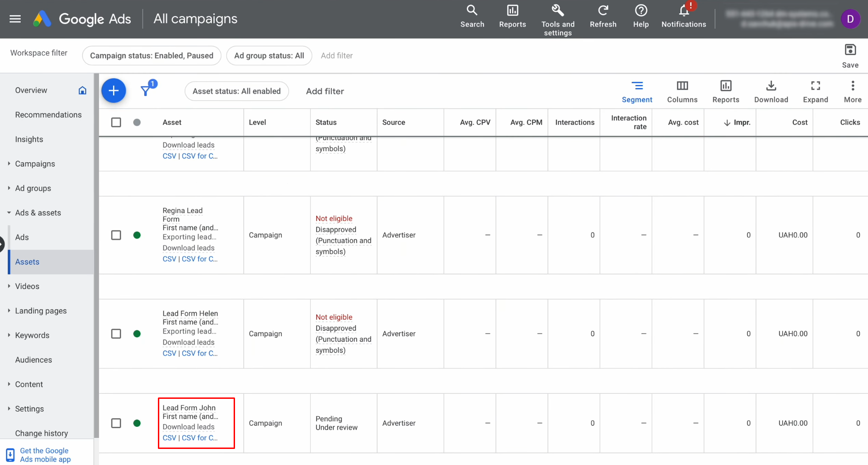Image resolution: width=868 pixels, height=465 pixels.
Task: Expand Ad groups in the sidebar
Action: [x=9, y=188]
